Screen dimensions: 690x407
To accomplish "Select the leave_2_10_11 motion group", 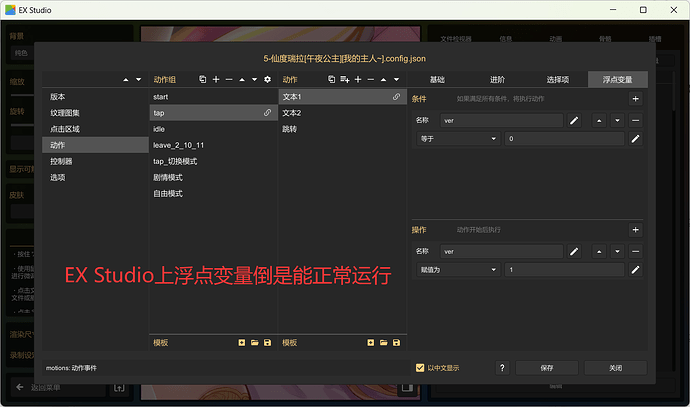I will (x=213, y=145).
